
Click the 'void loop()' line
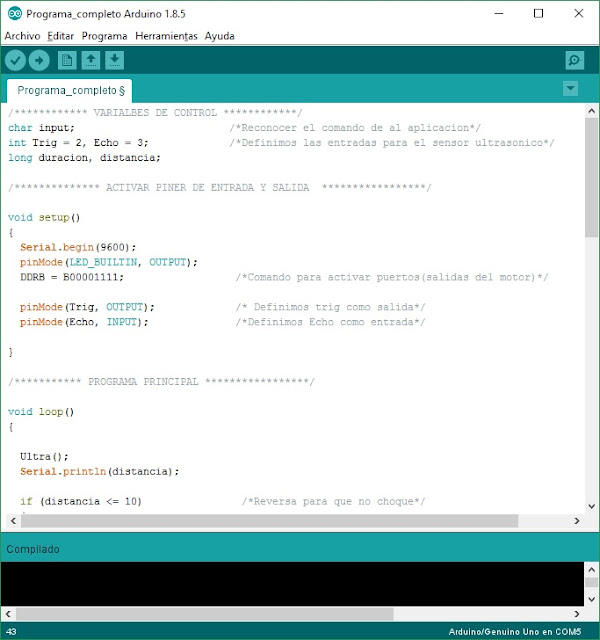(x=41, y=412)
